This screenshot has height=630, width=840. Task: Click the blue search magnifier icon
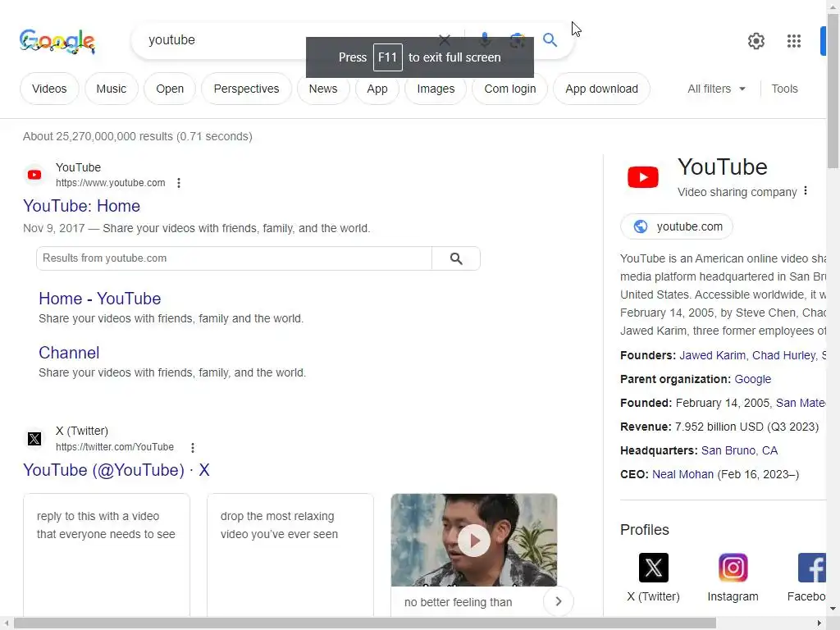point(550,40)
